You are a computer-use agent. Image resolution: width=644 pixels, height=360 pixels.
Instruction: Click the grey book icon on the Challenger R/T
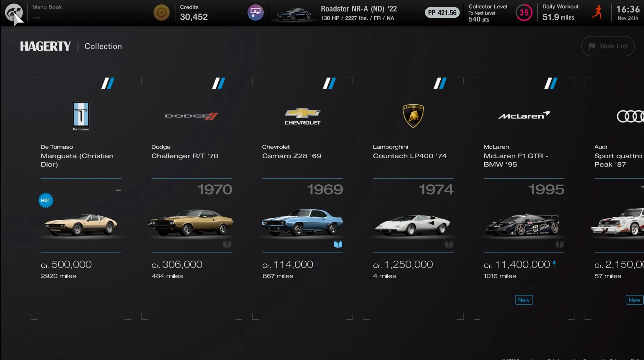click(x=227, y=244)
